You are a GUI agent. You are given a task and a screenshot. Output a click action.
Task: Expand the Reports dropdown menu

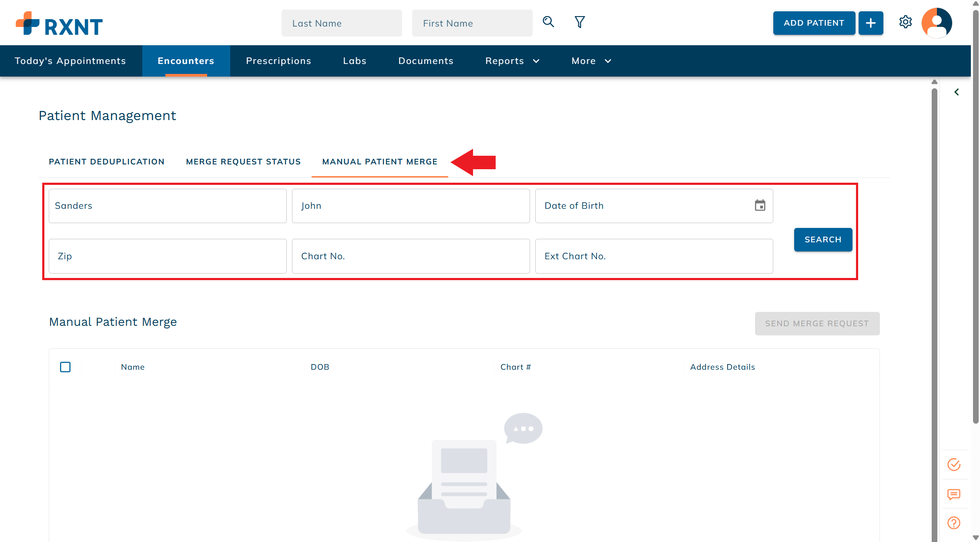click(x=512, y=61)
